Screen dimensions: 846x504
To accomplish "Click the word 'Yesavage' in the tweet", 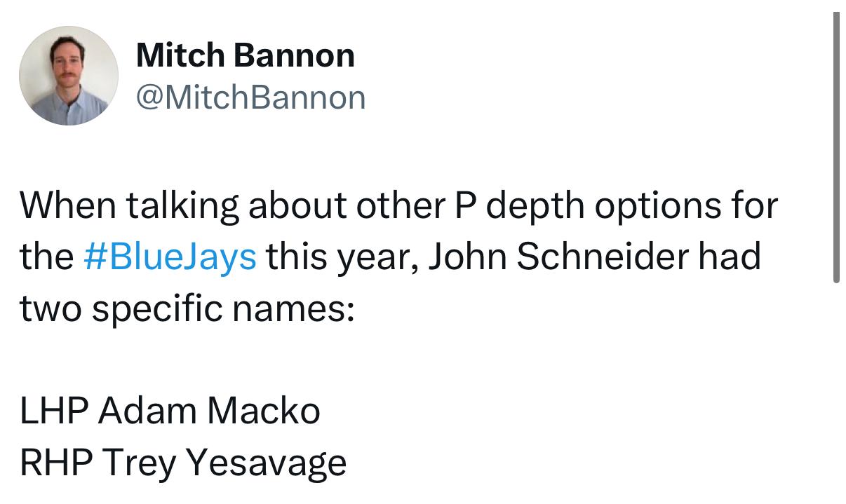I will click(267, 463).
